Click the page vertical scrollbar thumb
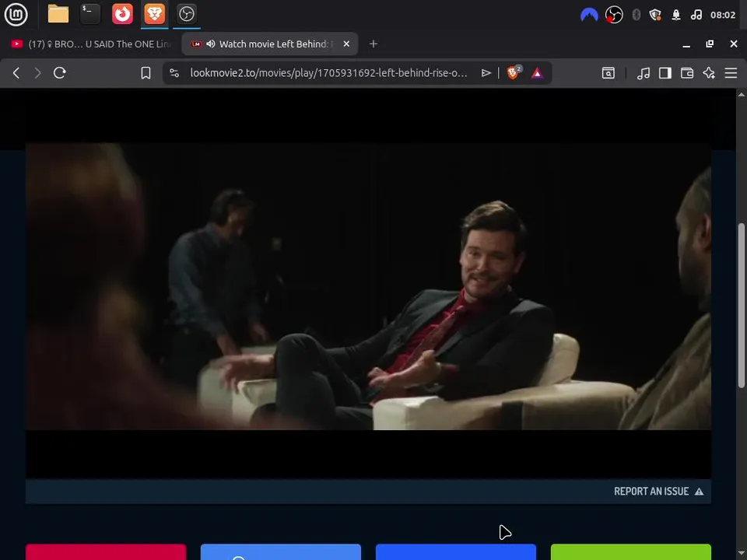 point(742,305)
